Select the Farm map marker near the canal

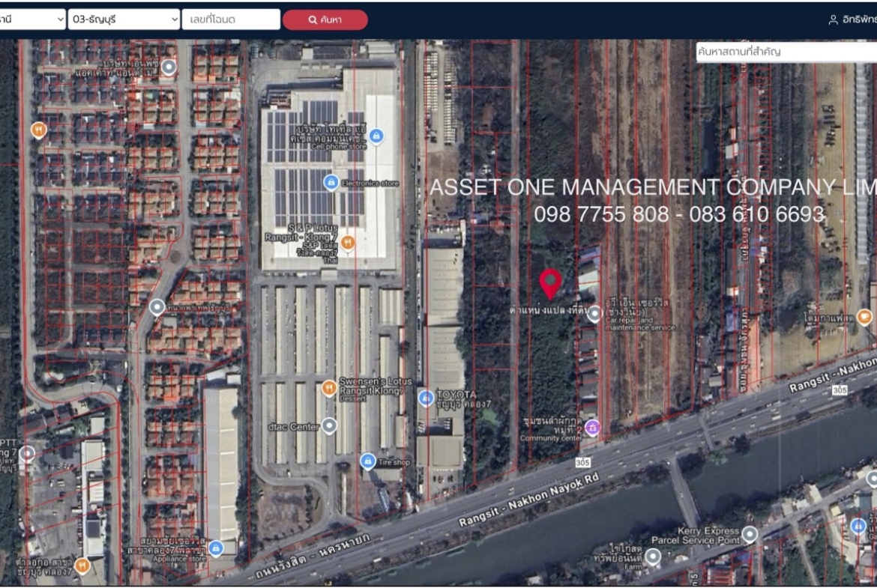coord(652,557)
